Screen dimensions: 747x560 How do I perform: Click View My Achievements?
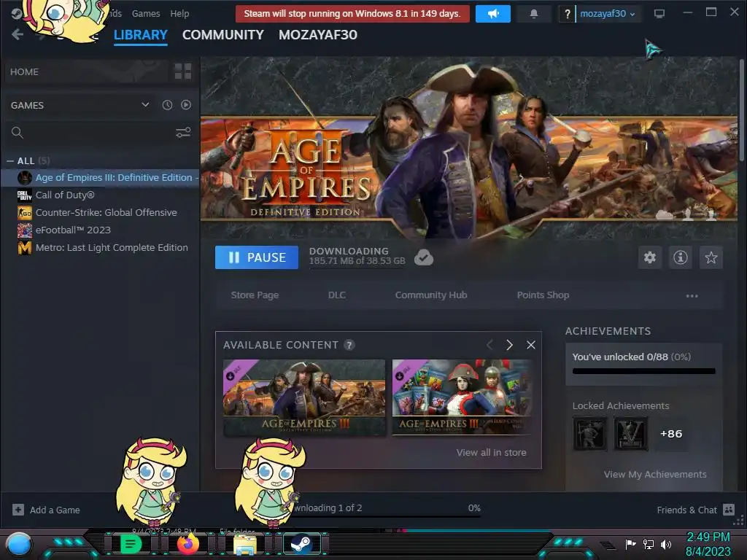(x=655, y=474)
